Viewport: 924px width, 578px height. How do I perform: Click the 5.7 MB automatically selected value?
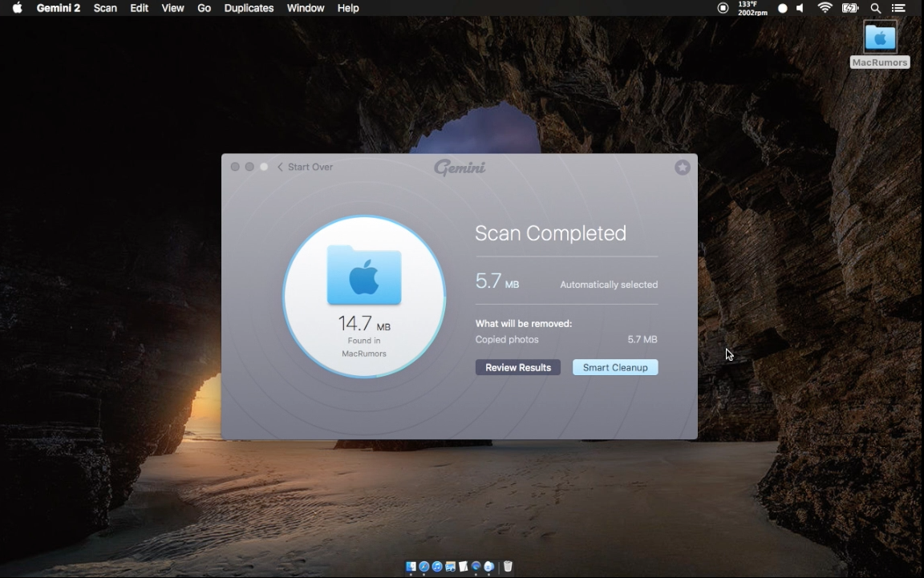[496, 281]
